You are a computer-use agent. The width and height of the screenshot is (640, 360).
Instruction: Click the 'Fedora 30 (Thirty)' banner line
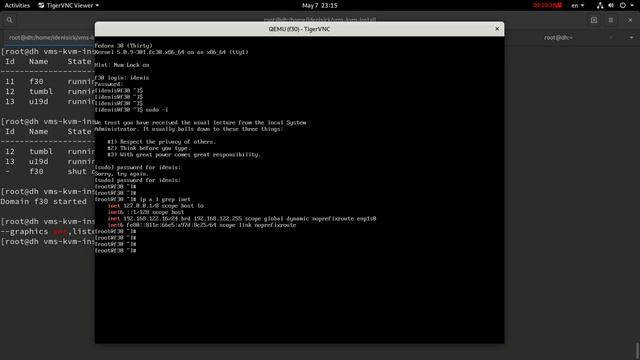[x=123, y=46]
